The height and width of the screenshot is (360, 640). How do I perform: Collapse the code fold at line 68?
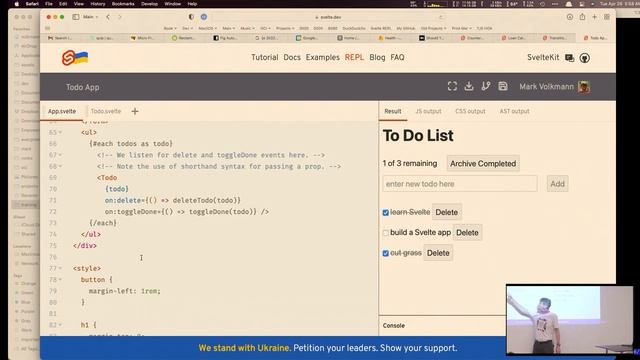60,167
